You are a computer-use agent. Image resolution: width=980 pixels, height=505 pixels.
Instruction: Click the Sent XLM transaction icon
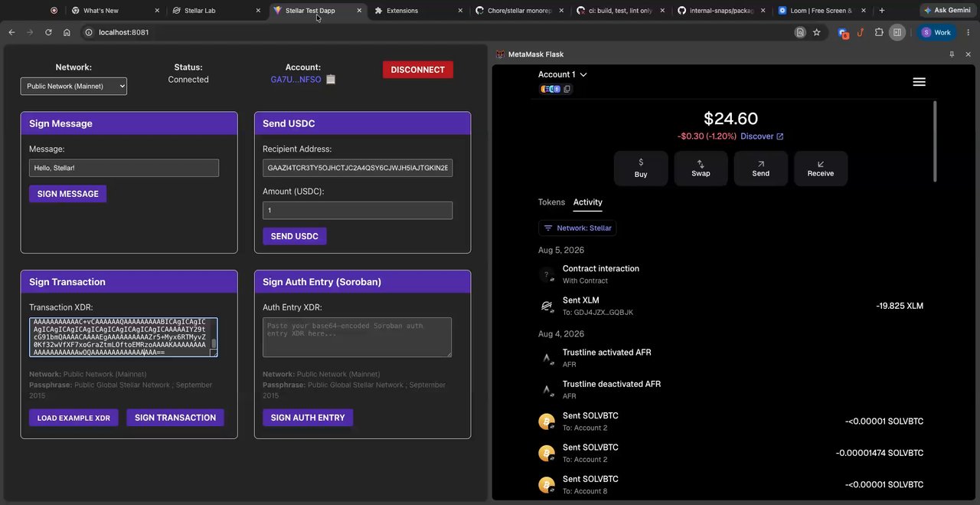pos(547,306)
